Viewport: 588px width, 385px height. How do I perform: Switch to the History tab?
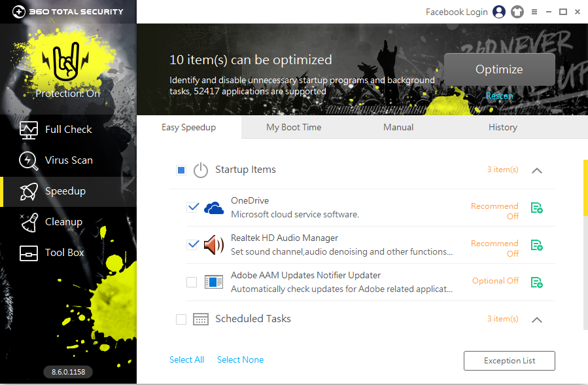[x=502, y=127]
